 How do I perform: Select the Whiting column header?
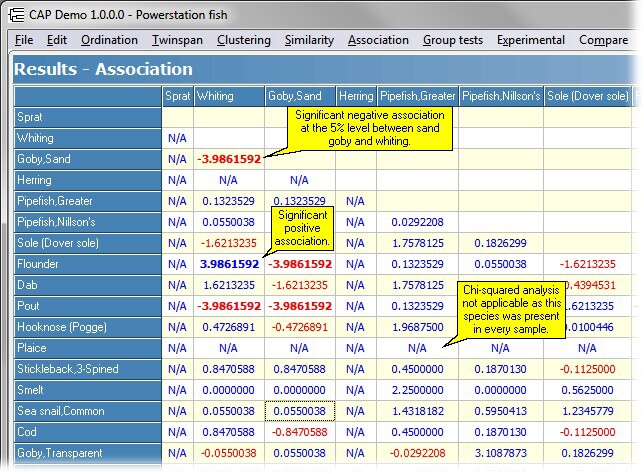tap(229, 96)
